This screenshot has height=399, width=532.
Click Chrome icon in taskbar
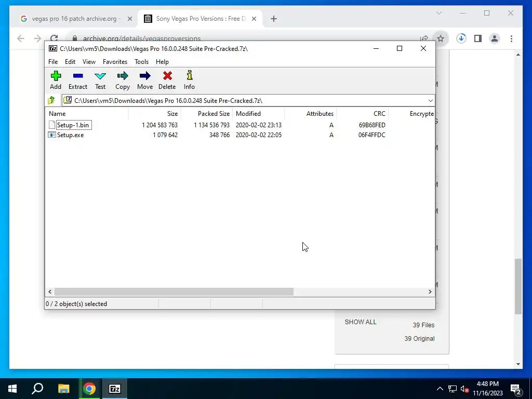click(x=89, y=389)
